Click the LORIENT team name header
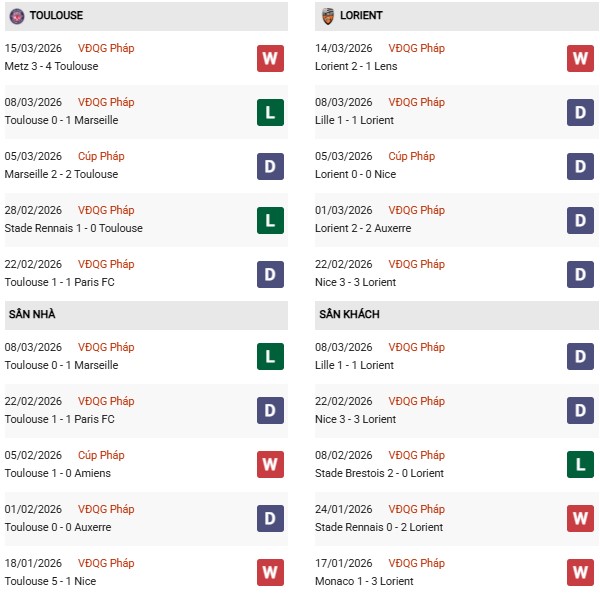 [x=361, y=16]
